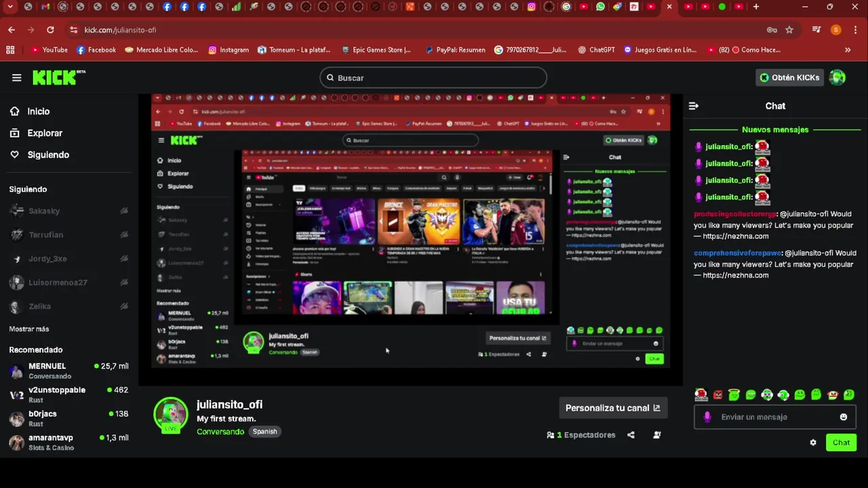Share the stream via share icon
The width and height of the screenshot is (868, 488).
tap(631, 435)
